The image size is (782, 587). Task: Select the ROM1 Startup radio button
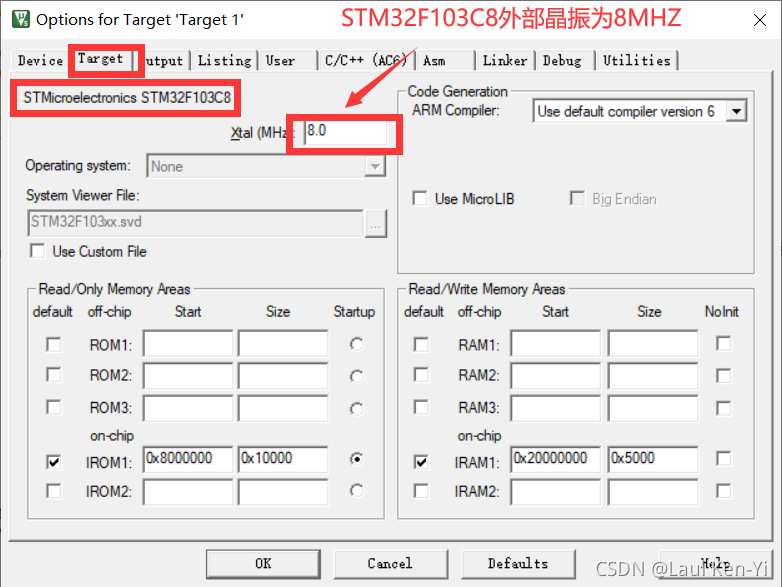coord(356,344)
